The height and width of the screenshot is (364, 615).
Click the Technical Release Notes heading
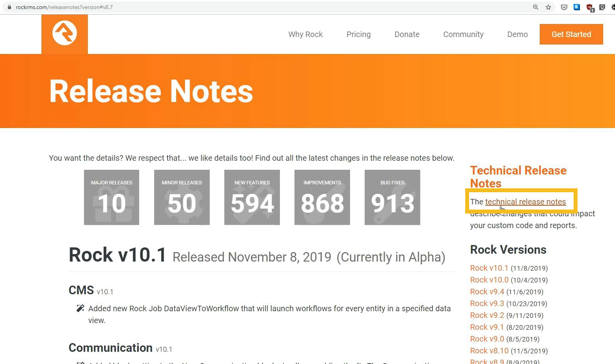click(518, 177)
